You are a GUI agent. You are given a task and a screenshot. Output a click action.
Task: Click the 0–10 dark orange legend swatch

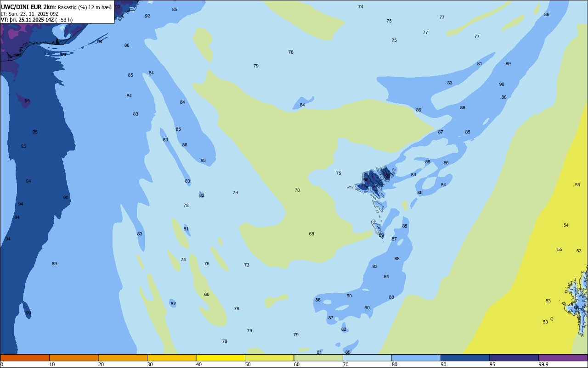click(25, 357)
